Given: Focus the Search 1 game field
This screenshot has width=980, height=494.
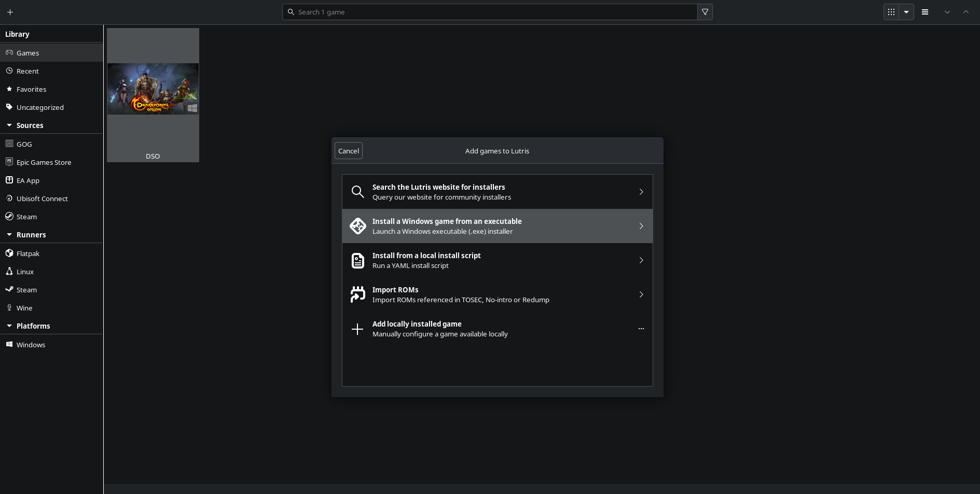Looking at the screenshot, I should coord(490,12).
